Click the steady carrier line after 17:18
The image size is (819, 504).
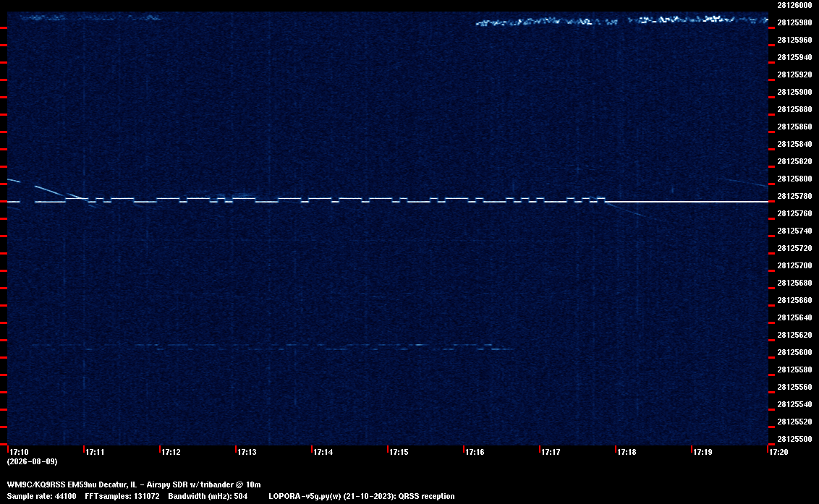[687, 201]
